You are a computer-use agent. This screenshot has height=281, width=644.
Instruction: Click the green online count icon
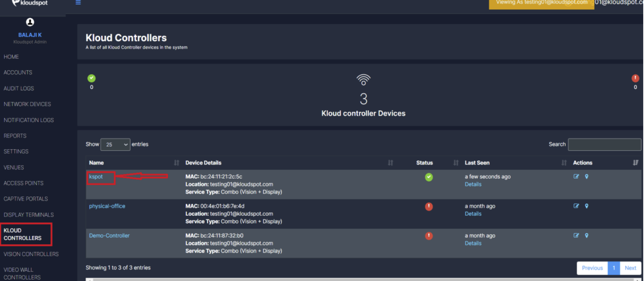[91, 78]
